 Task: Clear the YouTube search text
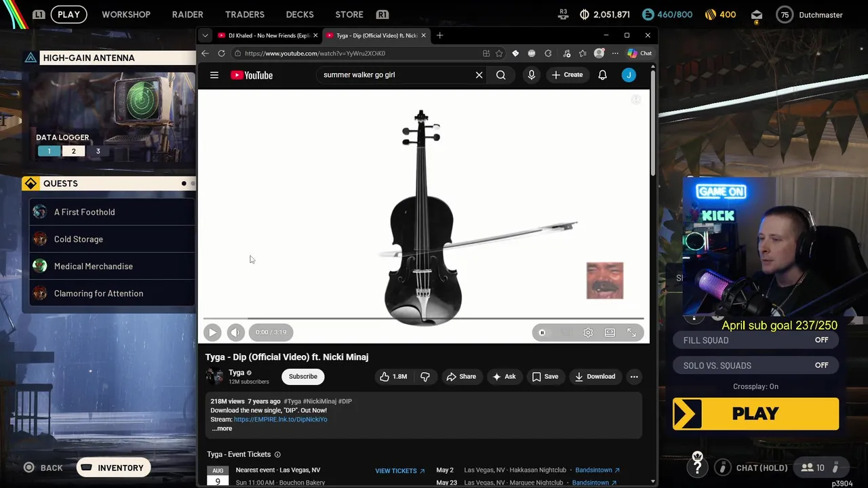click(479, 75)
